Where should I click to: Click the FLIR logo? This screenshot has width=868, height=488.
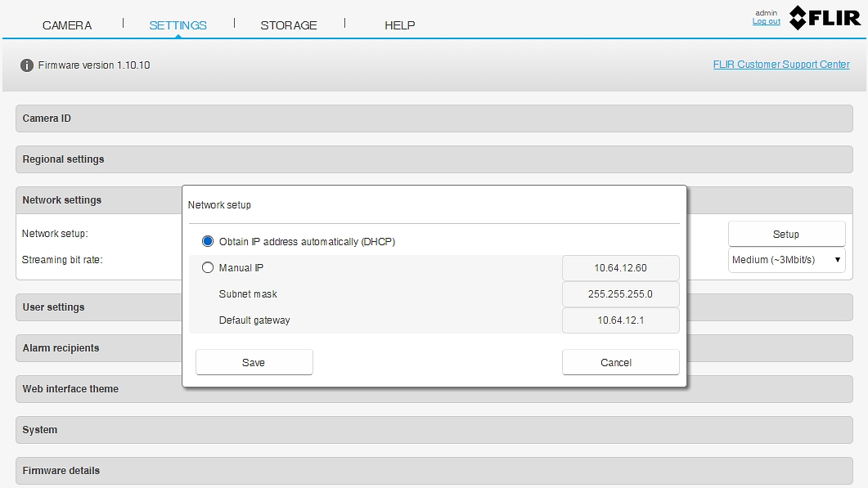[x=824, y=18]
